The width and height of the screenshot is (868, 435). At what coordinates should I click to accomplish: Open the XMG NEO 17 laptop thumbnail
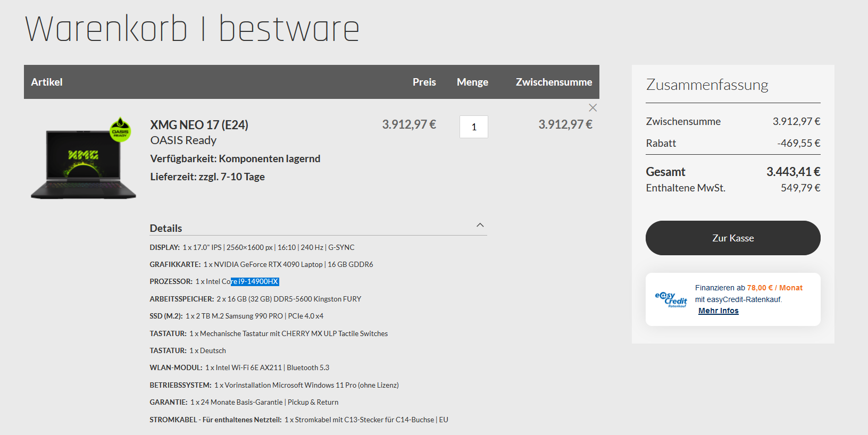84,158
